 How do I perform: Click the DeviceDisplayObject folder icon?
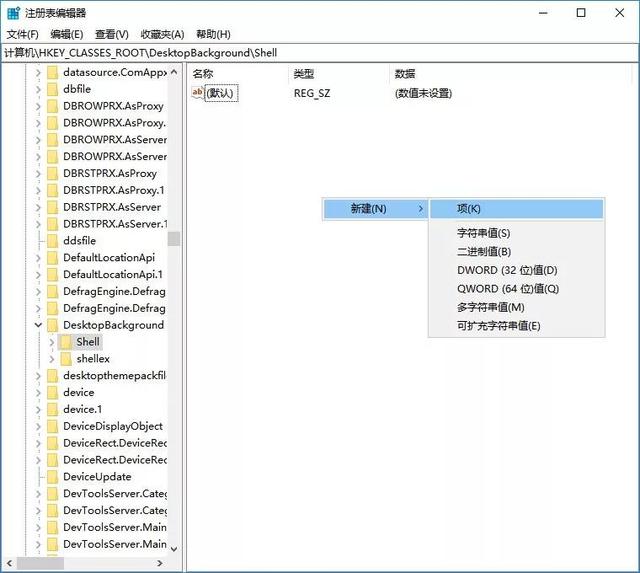(53, 426)
